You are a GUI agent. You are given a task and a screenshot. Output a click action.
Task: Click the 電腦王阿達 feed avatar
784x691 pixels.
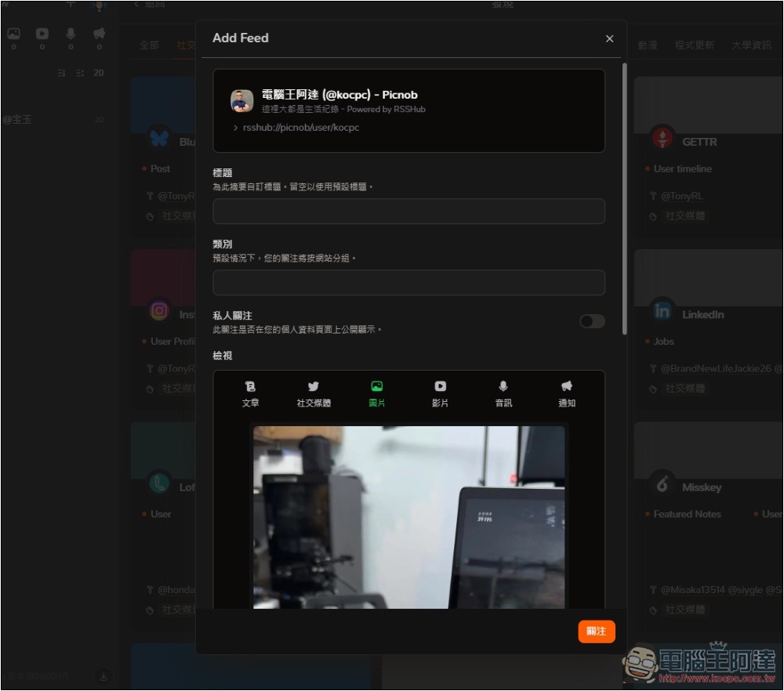pos(241,100)
